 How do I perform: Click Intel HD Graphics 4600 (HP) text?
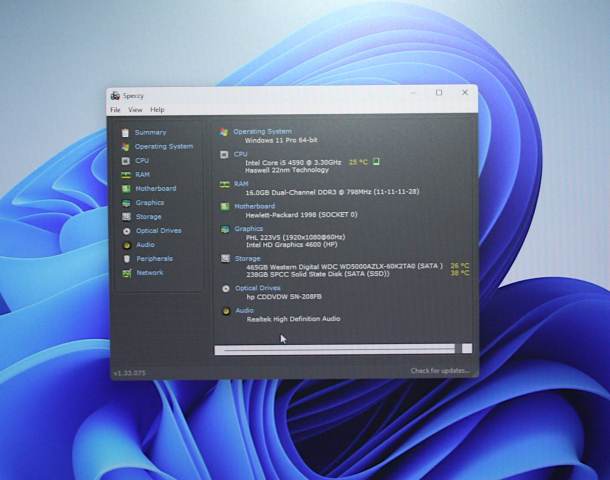pos(292,245)
